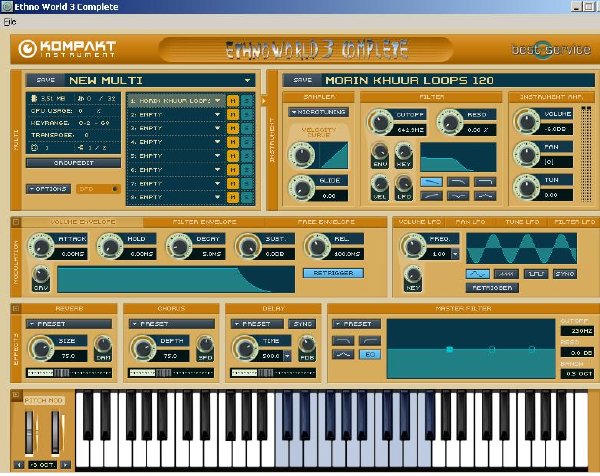Open the Microtuning dropdown
600x476 pixels.
pos(318,112)
